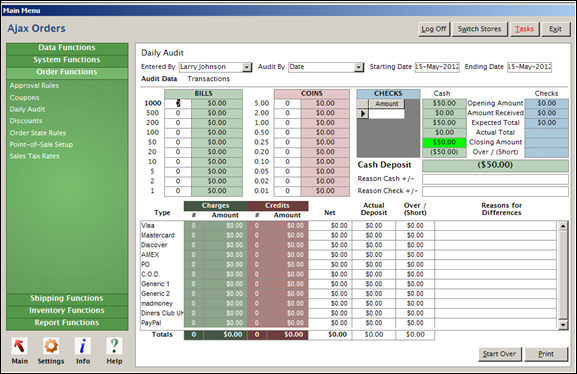
Task: Click the payment list scrollbar down arrow
Action: (563, 325)
